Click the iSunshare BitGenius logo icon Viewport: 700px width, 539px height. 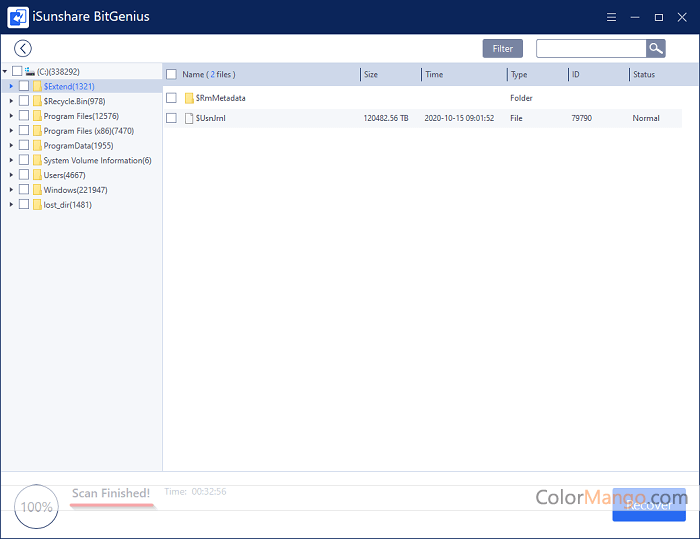16,17
